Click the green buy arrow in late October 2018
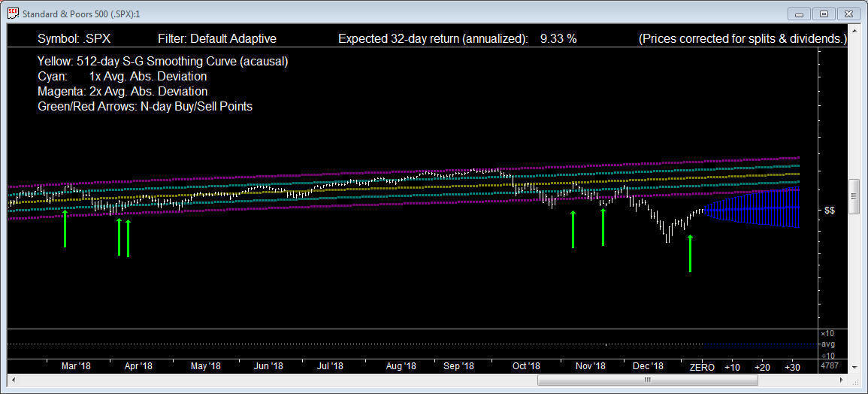868x394 pixels. click(x=573, y=229)
